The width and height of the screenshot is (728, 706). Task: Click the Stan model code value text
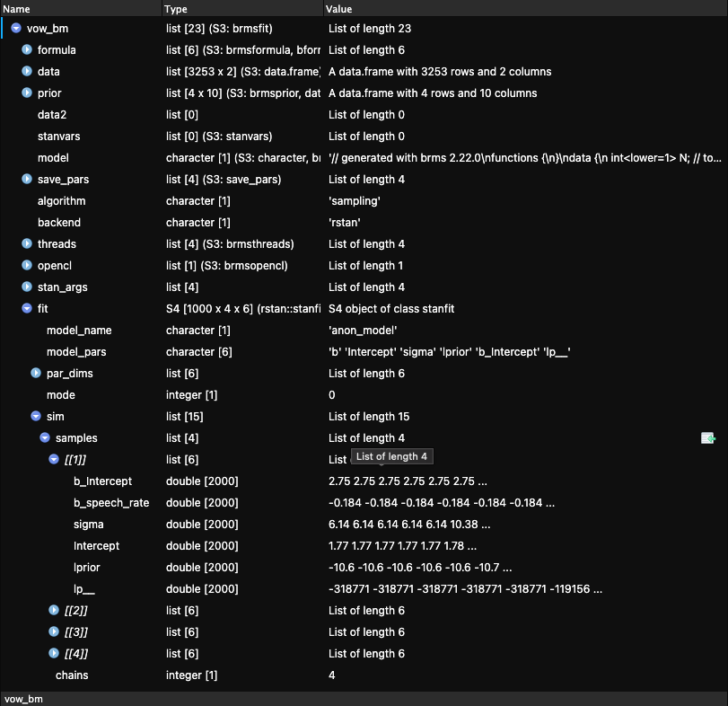(x=524, y=158)
